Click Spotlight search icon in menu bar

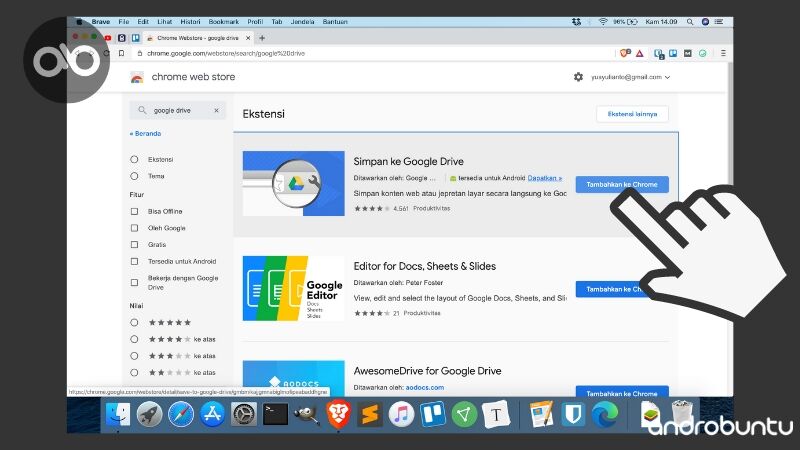pos(690,21)
